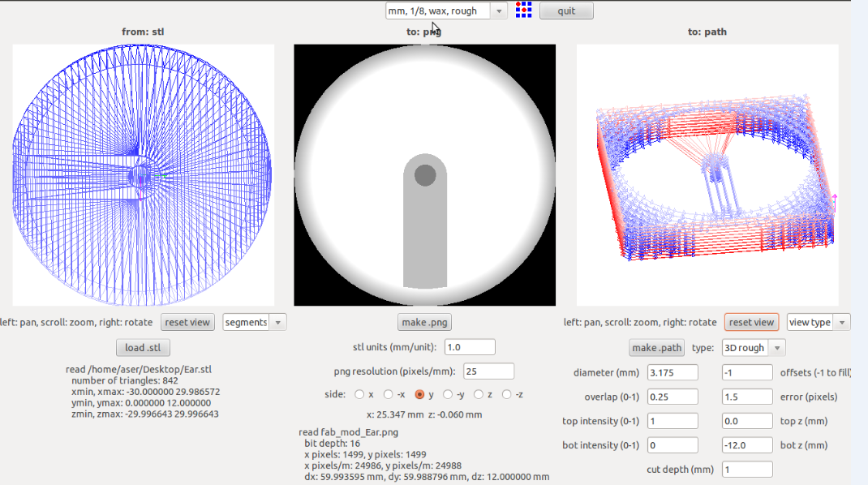Edit the png resolution field
The image size is (868, 485).
coord(488,371)
